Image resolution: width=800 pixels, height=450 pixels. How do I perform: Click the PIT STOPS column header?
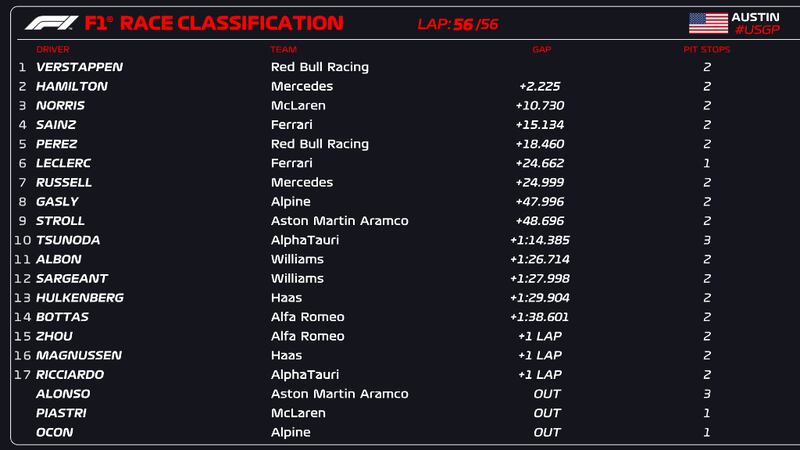coord(706,49)
